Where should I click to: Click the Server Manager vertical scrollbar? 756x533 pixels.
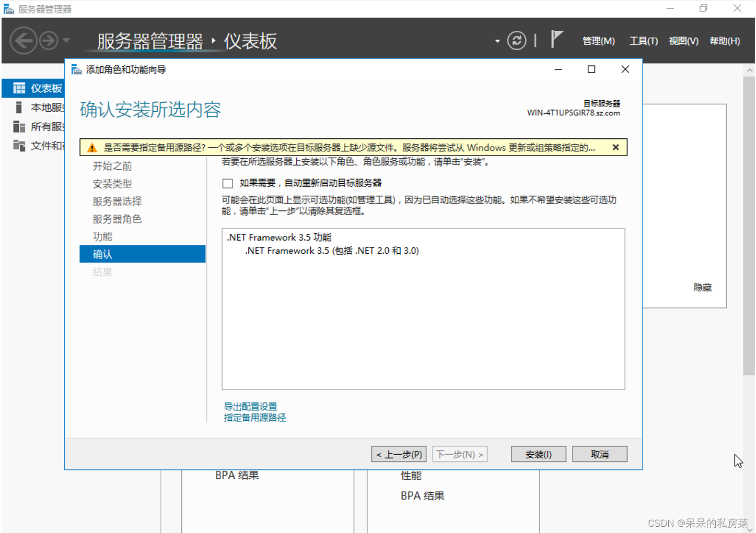pos(749,226)
